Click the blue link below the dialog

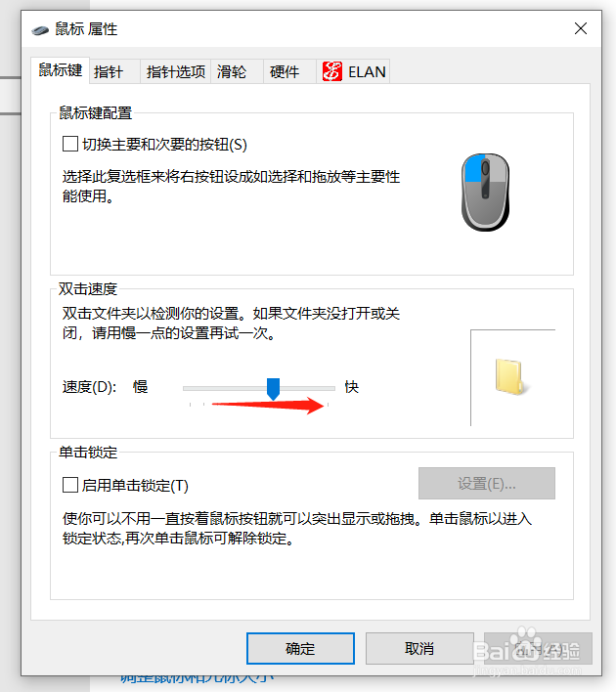[198, 678]
